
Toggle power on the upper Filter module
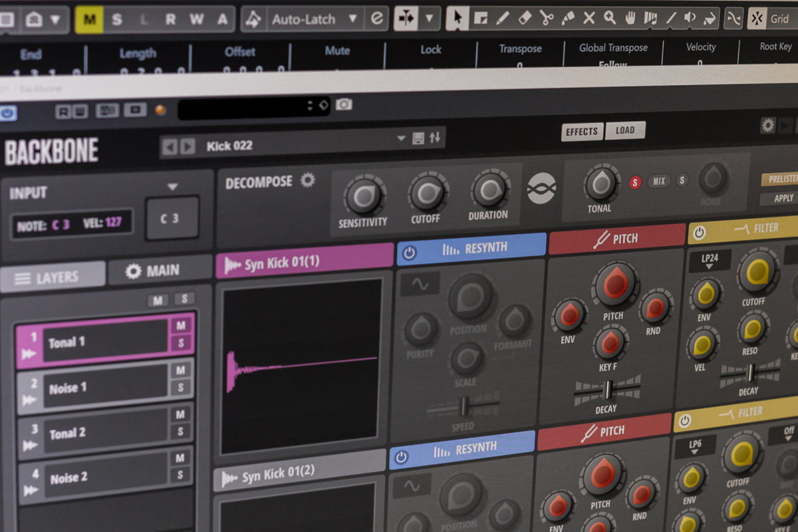click(700, 232)
